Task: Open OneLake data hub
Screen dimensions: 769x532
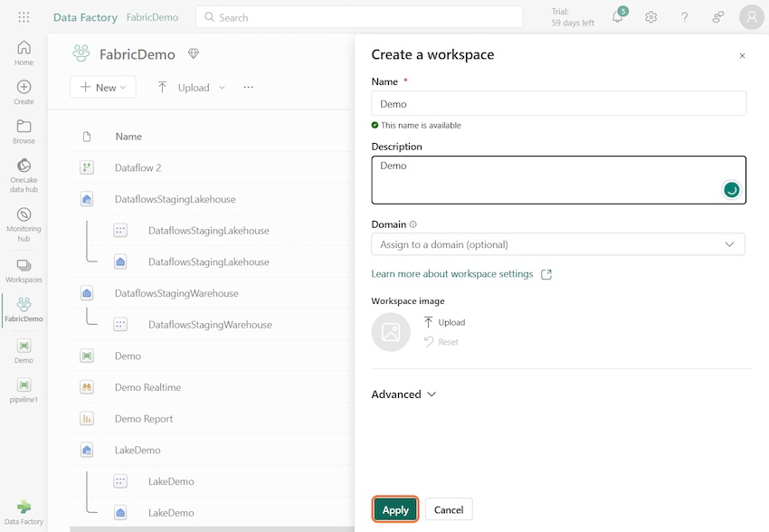Action: [x=24, y=175]
